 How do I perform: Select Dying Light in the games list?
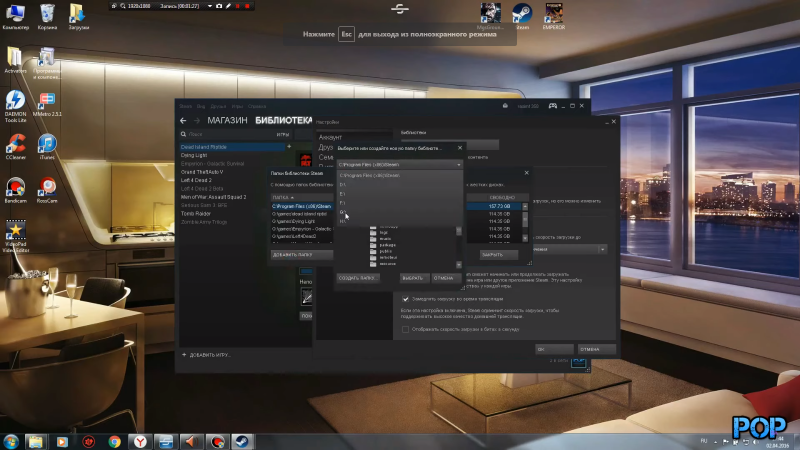194,155
